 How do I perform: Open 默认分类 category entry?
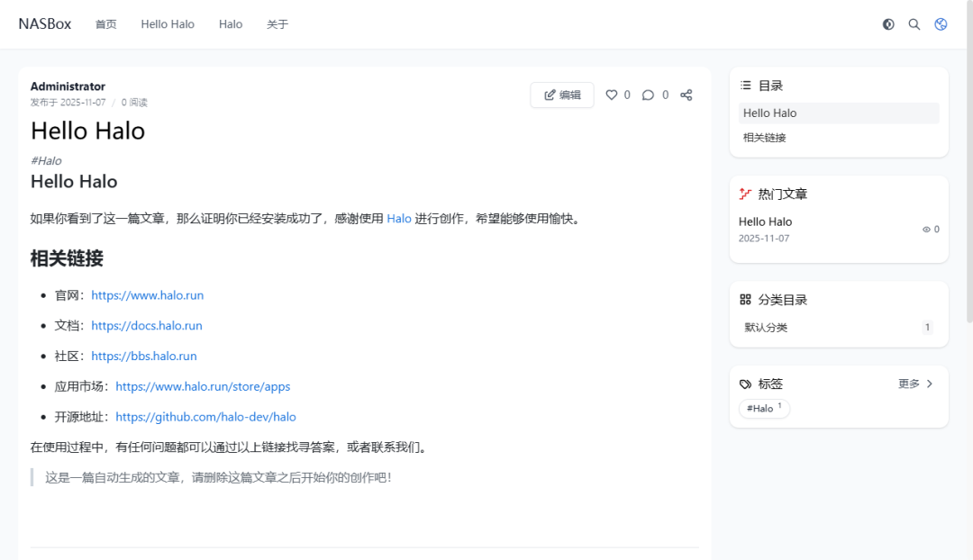point(766,328)
